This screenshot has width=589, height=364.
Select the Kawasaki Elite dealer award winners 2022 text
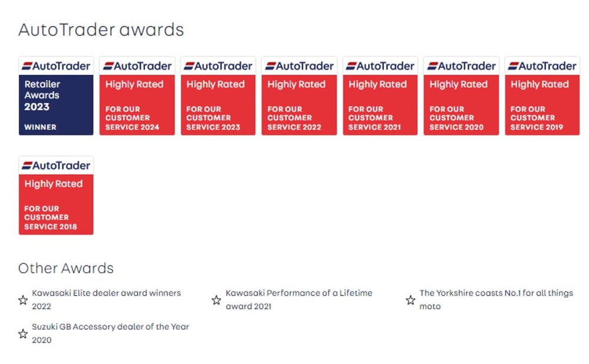click(x=106, y=299)
